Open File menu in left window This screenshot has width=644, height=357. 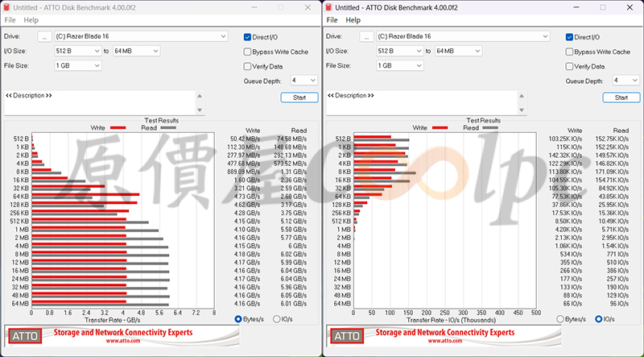pos(10,19)
